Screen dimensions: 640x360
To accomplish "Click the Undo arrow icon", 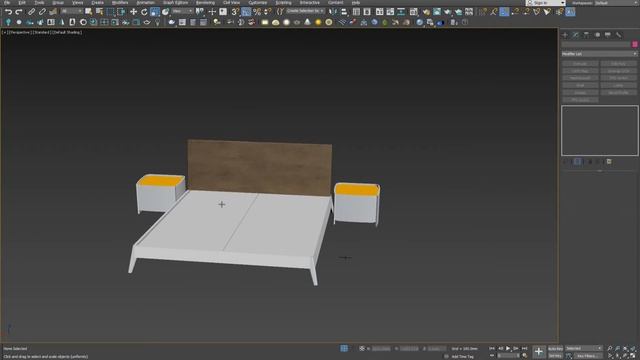I will click(8, 12).
